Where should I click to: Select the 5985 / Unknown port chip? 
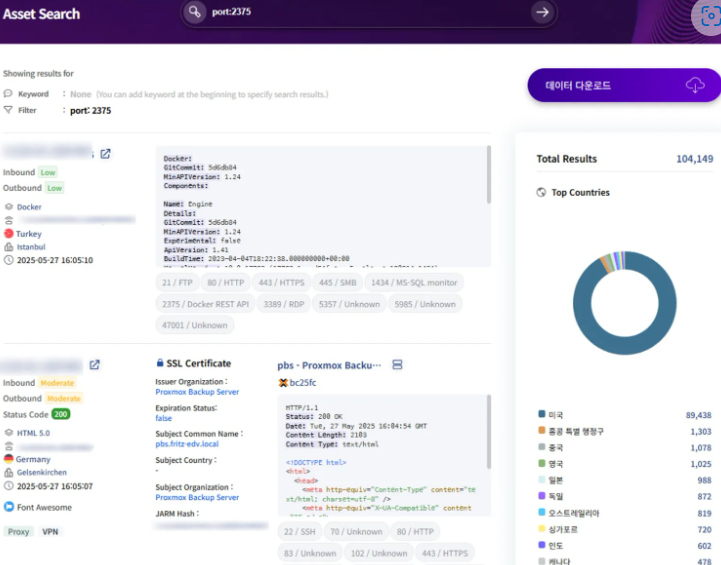pos(425,304)
